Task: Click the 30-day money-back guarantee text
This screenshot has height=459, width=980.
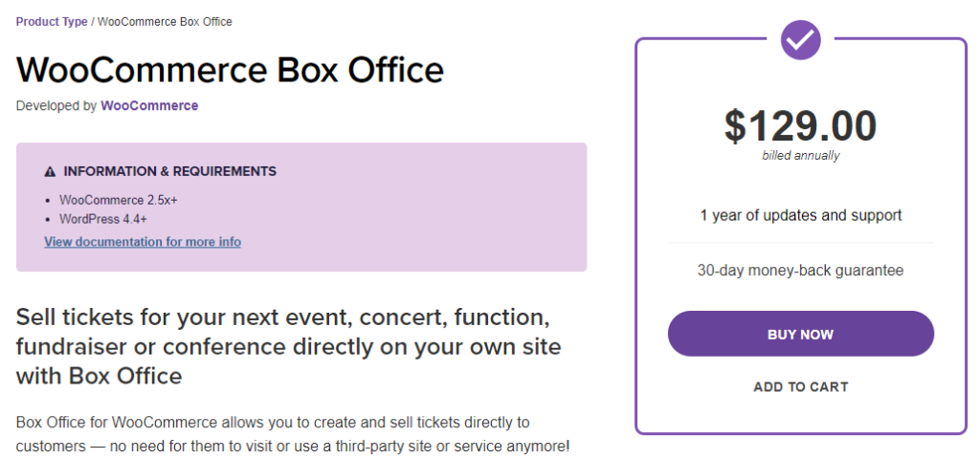Action: click(x=801, y=271)
